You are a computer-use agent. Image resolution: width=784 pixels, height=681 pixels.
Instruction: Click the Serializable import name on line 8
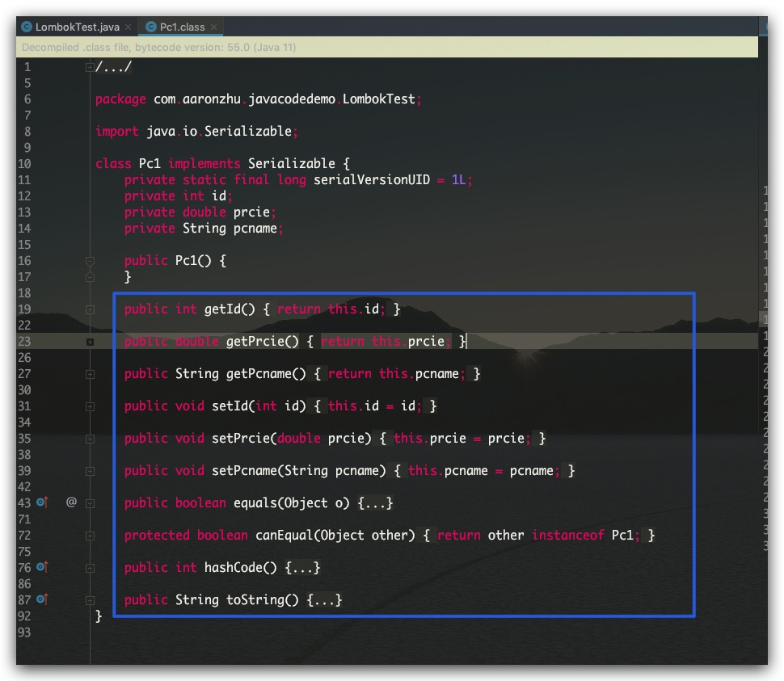(248, 132)
